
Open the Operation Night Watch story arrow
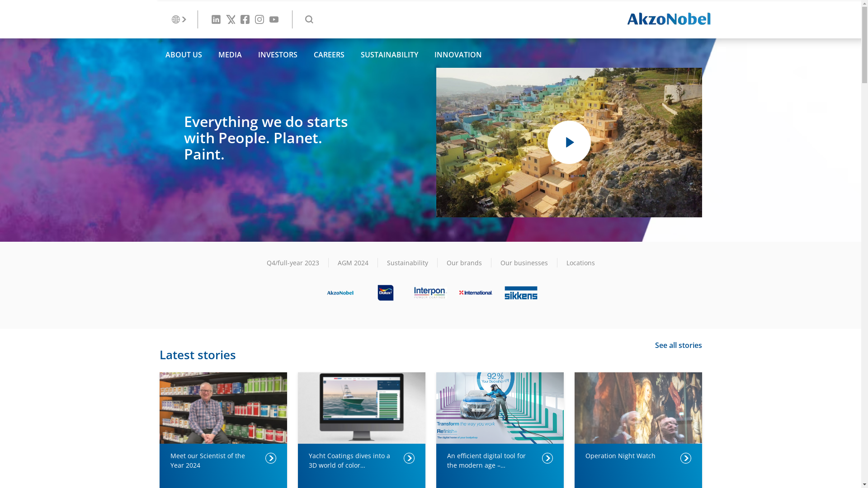point(685,458)
